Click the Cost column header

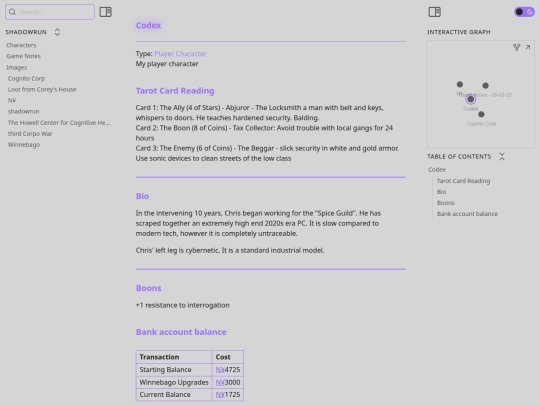point(228,357)
